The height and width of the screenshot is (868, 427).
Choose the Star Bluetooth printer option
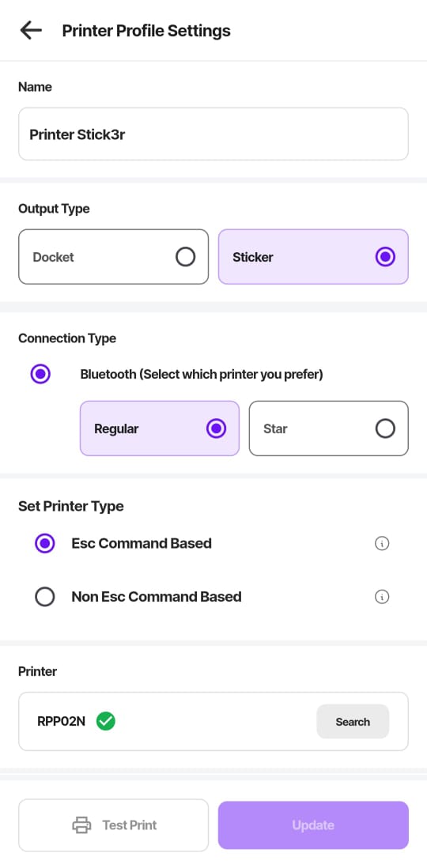[x=329, y=428]
